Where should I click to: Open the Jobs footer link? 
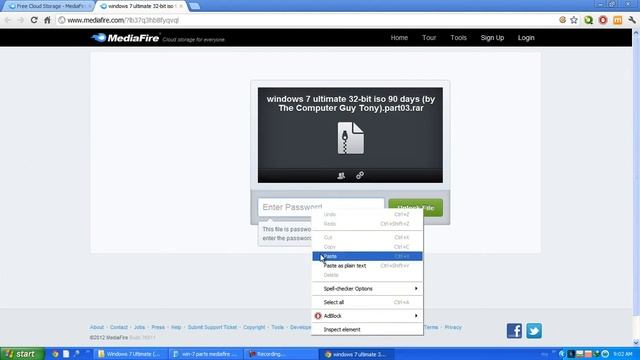click(140, 327)
